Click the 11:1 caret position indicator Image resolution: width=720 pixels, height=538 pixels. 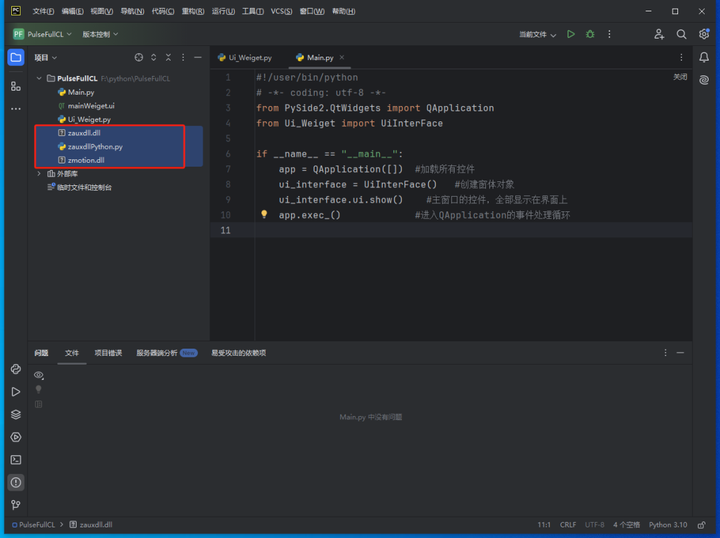point(544,525)
